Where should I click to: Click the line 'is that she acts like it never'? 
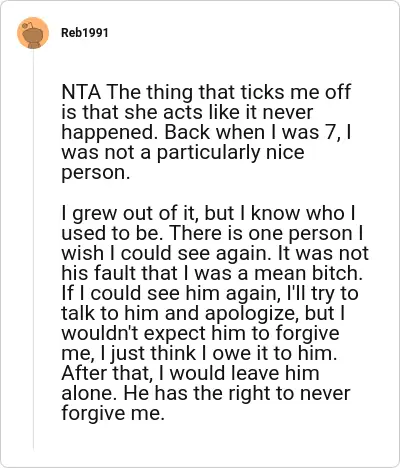point(187,112)
